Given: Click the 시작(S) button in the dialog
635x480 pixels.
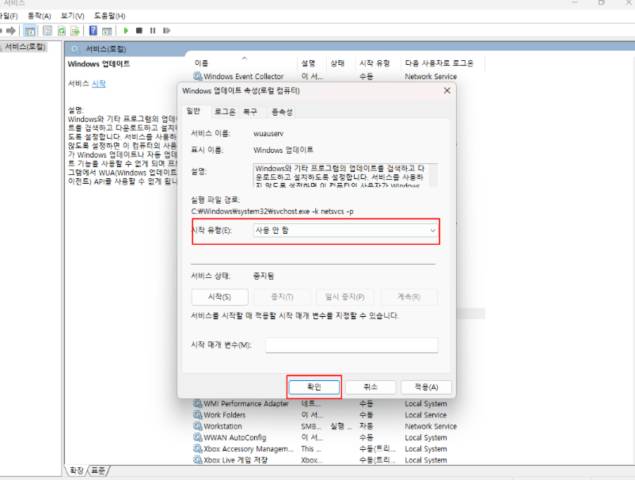Looking at the screenshot, I should click(219, 297).
